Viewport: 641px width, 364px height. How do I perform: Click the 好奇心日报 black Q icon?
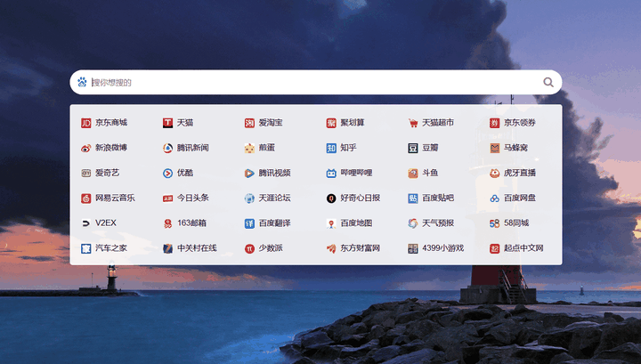click(331, 198)
